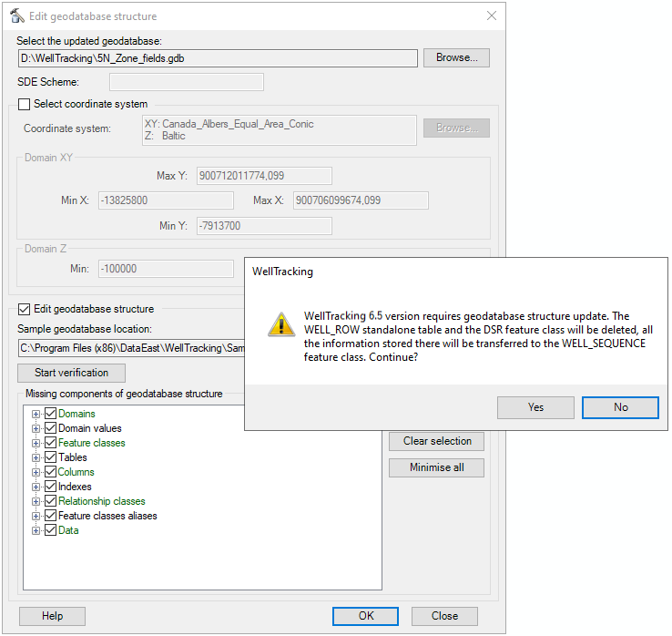The height and width of the screenshot is (636, 672).
Task: Uncheck the Data checkbox
Action: (51, 530)
